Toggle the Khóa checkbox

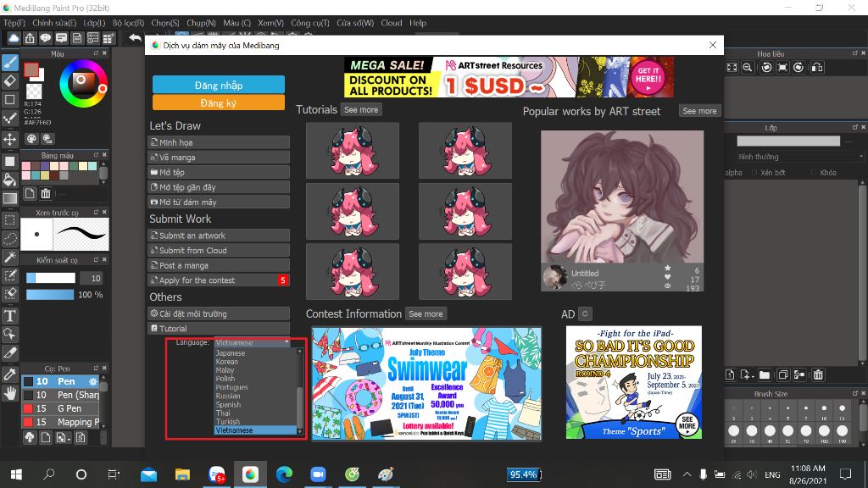pyautogui.click(x=814, y=173)
